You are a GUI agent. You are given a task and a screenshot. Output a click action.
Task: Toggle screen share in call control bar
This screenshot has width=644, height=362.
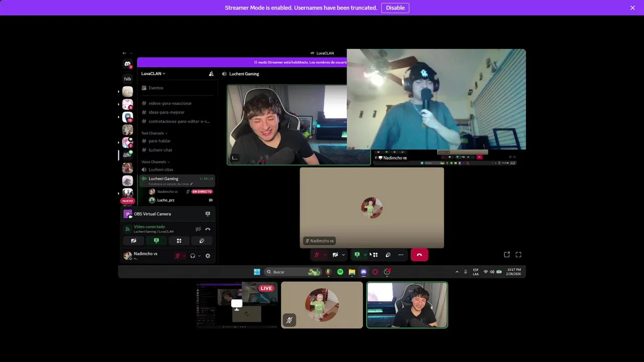click(357, 255)
